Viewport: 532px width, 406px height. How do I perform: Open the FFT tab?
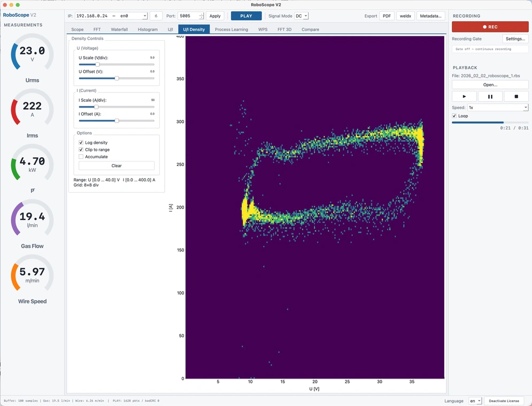(97, 29)
